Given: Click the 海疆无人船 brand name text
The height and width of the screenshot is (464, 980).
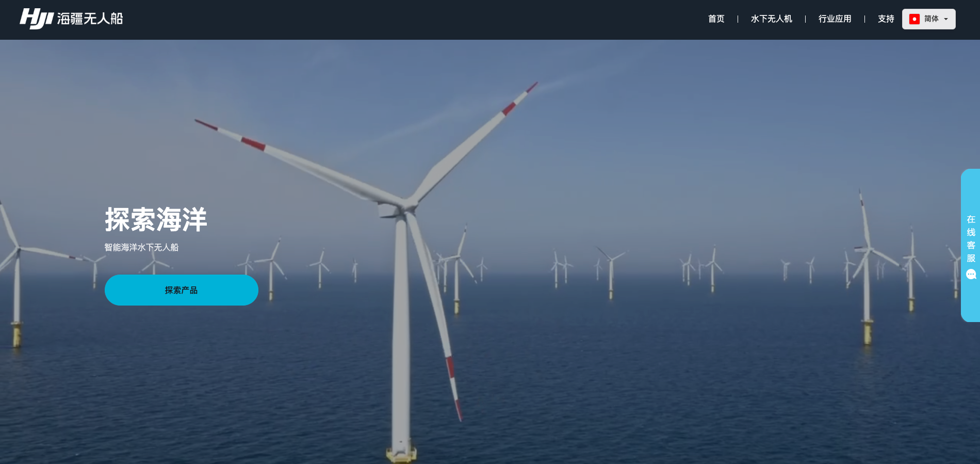Looking at the screenshot, I should (x=90, y=19).
